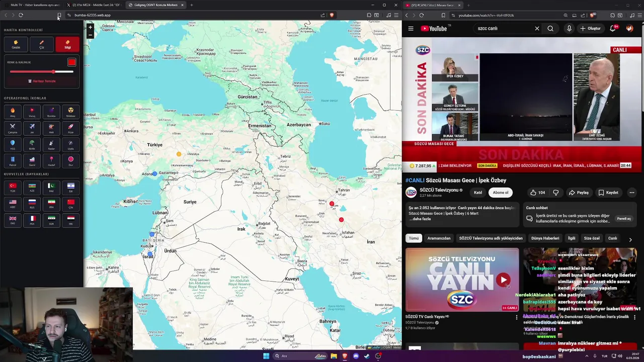Show more filter chips with right arrow

coord(630,240)
